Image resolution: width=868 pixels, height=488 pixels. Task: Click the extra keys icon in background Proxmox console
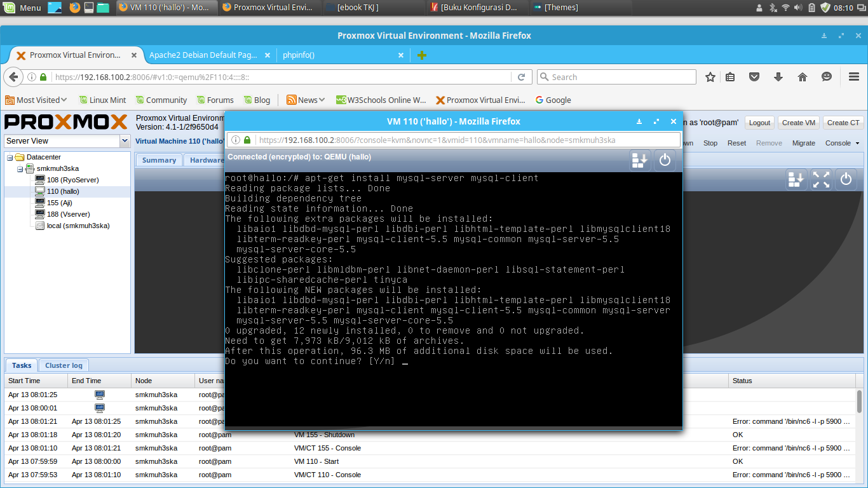796,179
